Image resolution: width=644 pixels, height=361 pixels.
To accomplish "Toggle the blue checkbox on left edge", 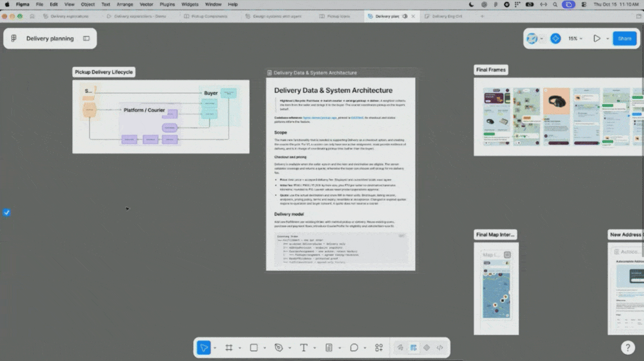I will (x=7, y=213).
